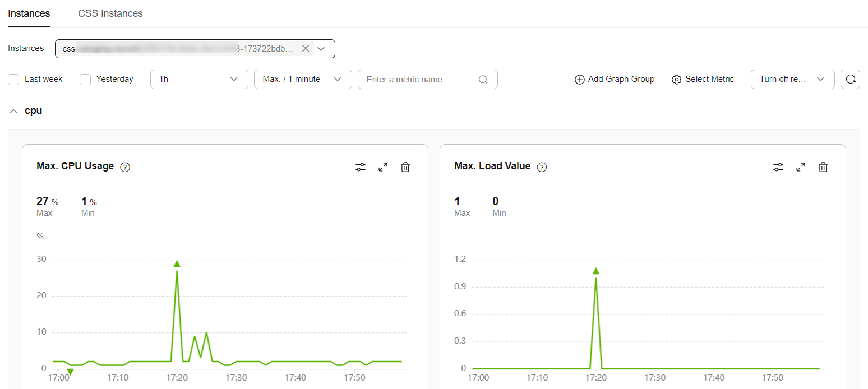Click Add Graph Group
Image resolution: width=868 pixels, height=389 pixels.
(x=615, y=80)
